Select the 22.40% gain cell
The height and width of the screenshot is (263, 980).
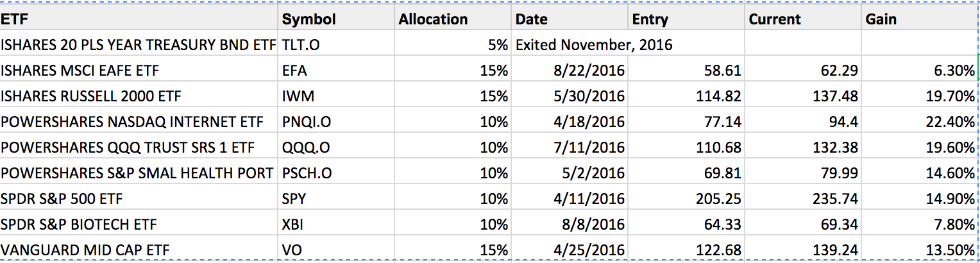click(x=920, y=121)
